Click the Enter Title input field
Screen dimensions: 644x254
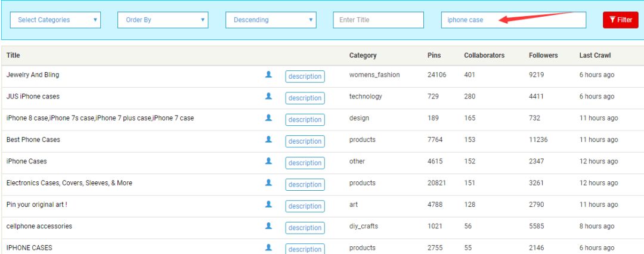[378, 20]
